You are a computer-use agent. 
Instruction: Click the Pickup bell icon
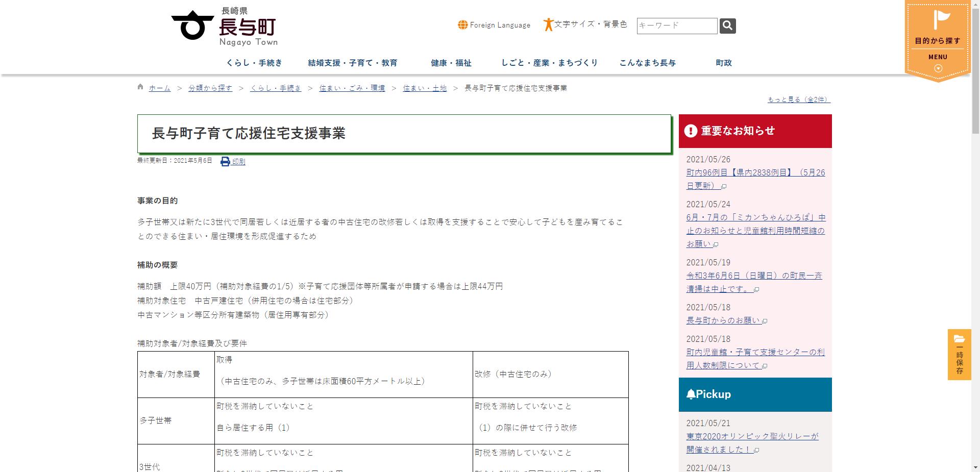coord(692,393)
